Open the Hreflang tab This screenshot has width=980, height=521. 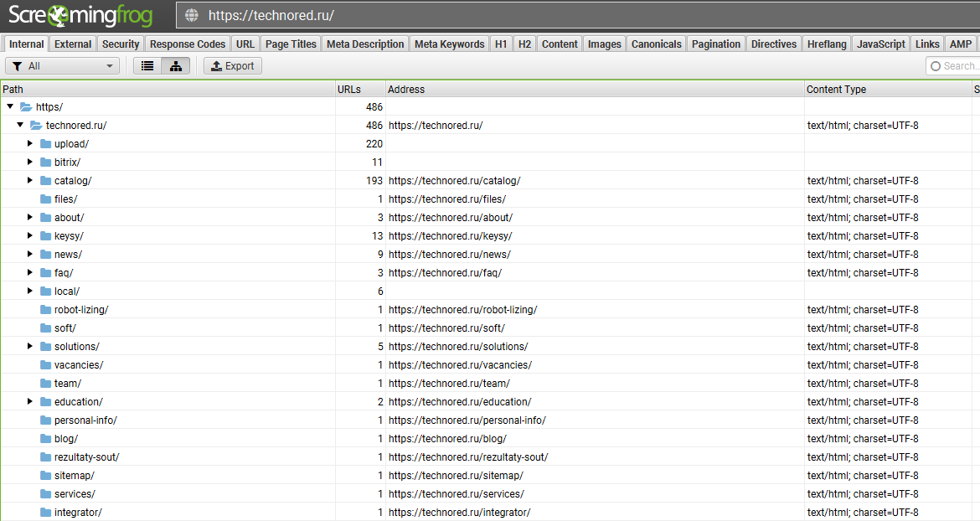click(x=826, y=44)
